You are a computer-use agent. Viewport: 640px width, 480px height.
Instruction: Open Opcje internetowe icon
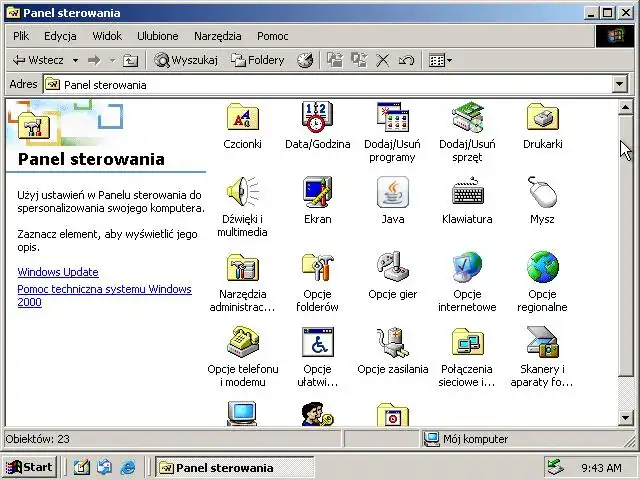click(x=467, y=267)
